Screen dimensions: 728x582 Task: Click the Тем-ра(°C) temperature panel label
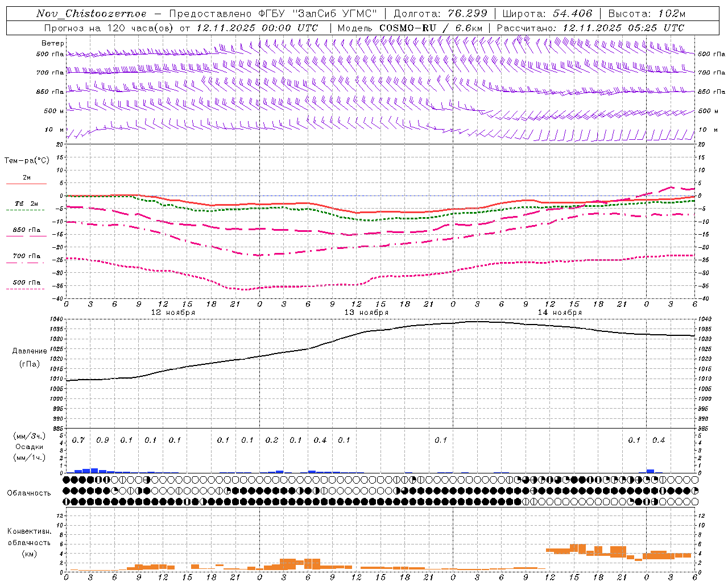coord(27,161)
